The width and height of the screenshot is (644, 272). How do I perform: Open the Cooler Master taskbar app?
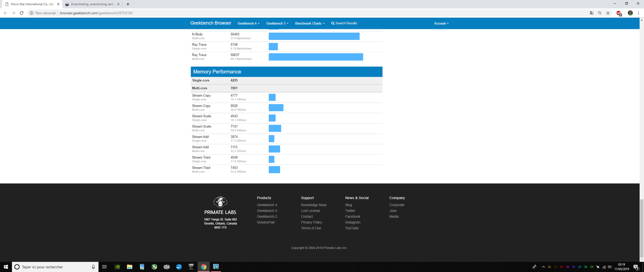167,267
